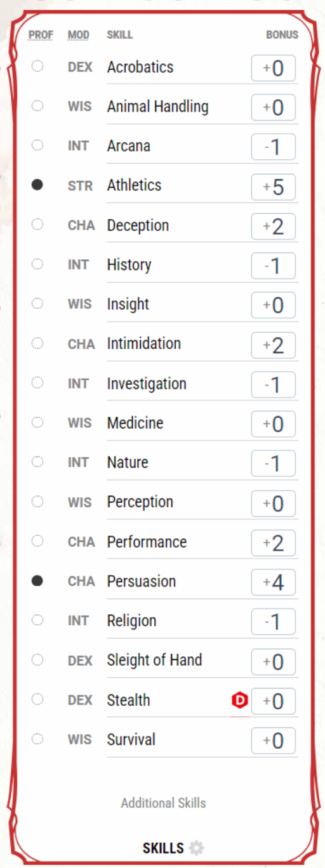
Task: Click the Survival proficiency circle
Action: (x=37, y=739)
